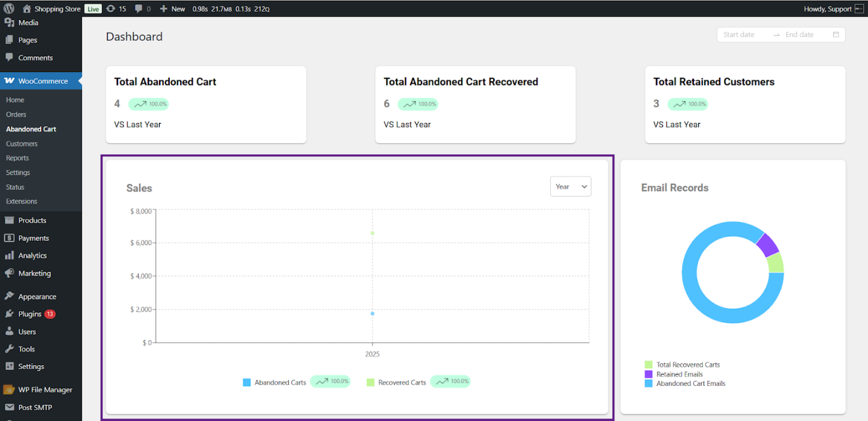This screenshot has width=868, height=421.
Task: Toggle Abandoned Carts series in chart legend
Action: click(x=275, y=382)
